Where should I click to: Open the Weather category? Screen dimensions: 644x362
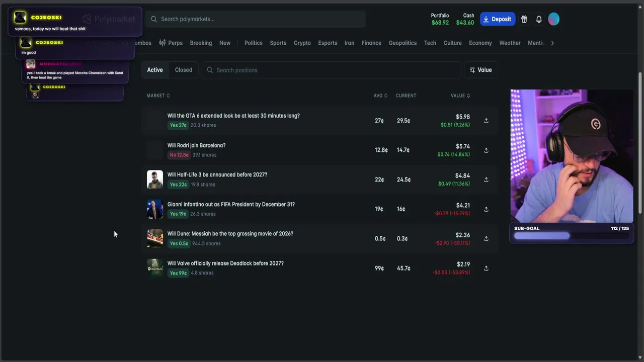pyautogui.click(x=510, y=43)
